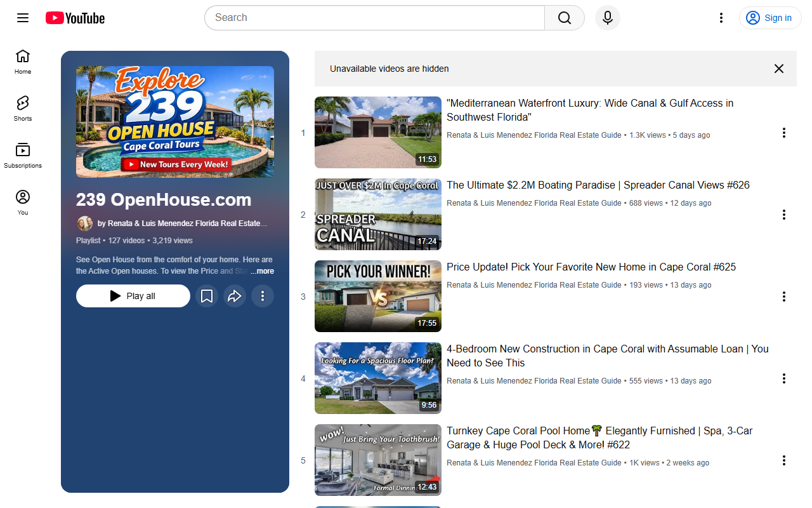This screenshot has width=812, height=508.
Task: Open the Mediterranean Waterfront Luxury video title
Action: tap(590, 110)
